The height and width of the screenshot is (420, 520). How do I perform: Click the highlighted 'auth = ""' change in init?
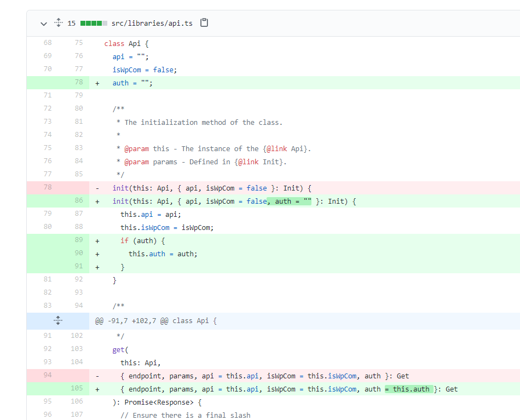click(290, 202)
